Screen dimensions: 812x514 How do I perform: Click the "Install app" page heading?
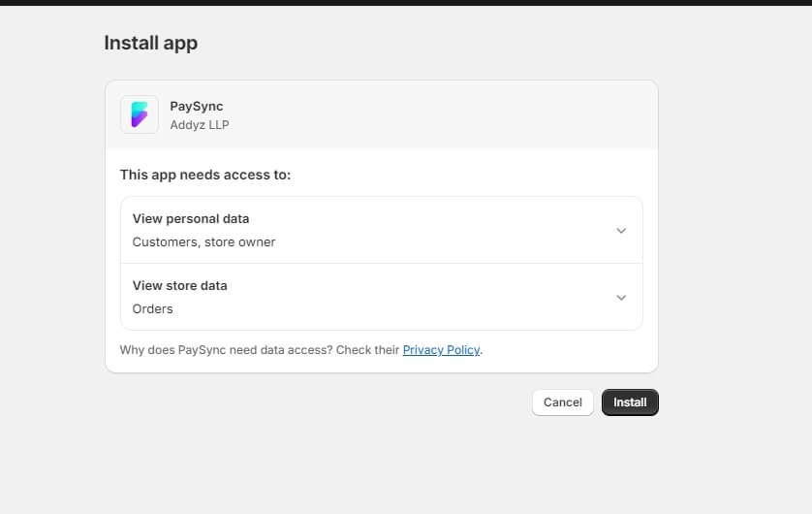tap(150, 43)
